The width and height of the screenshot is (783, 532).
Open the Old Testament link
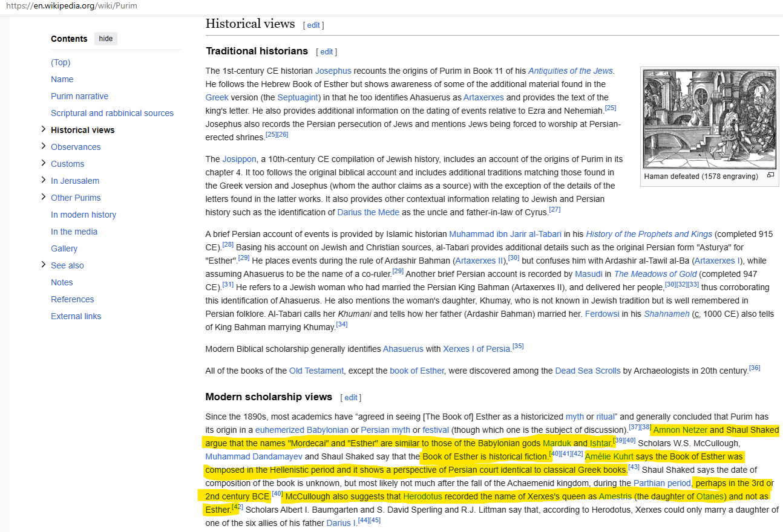tap(316, 371)
